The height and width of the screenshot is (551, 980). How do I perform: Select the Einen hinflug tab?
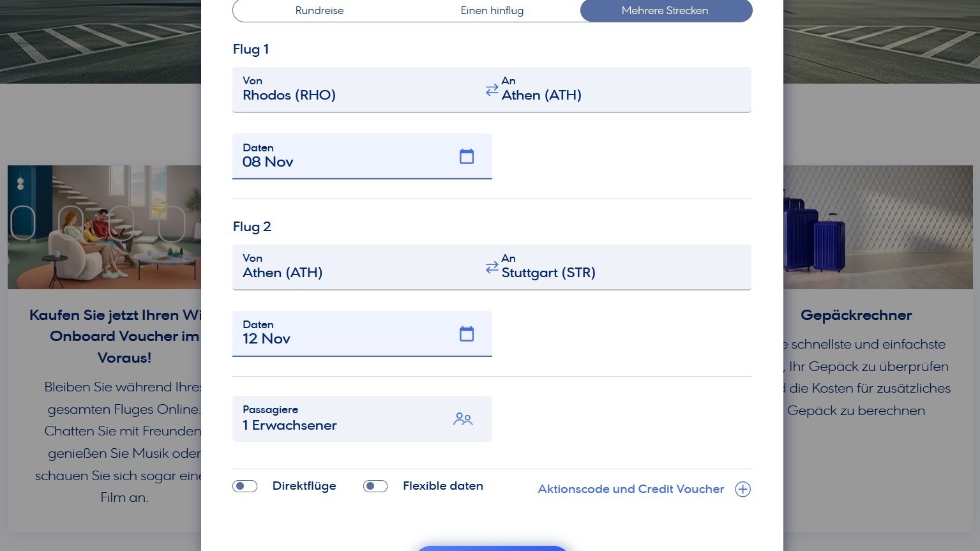click(x=492, y=11)
